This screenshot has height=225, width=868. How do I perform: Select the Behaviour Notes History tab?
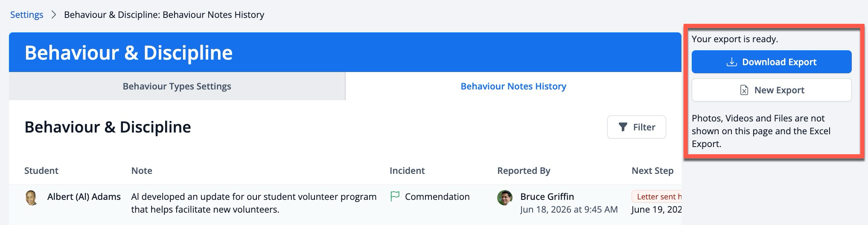pos(513,87)
